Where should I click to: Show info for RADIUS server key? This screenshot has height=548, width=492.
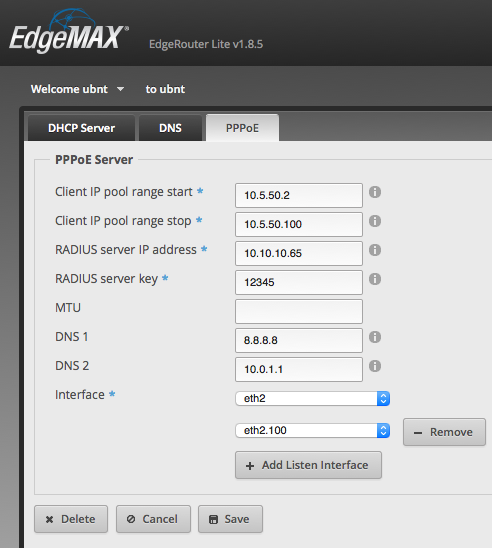375,279
